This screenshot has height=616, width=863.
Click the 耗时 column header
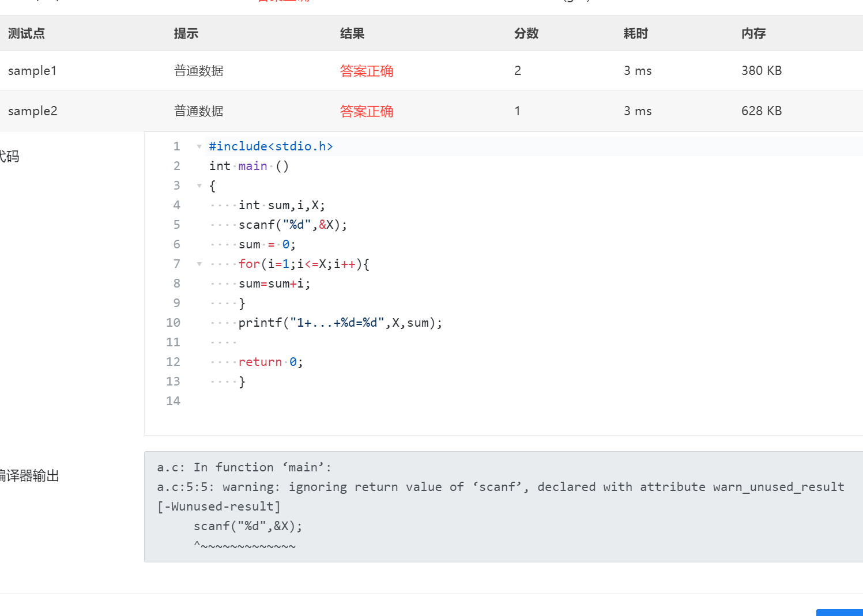pyautogui.click(x=635, y=33)
